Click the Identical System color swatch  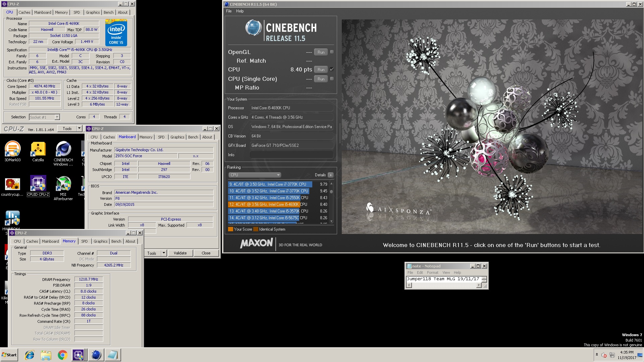(256, 229)
